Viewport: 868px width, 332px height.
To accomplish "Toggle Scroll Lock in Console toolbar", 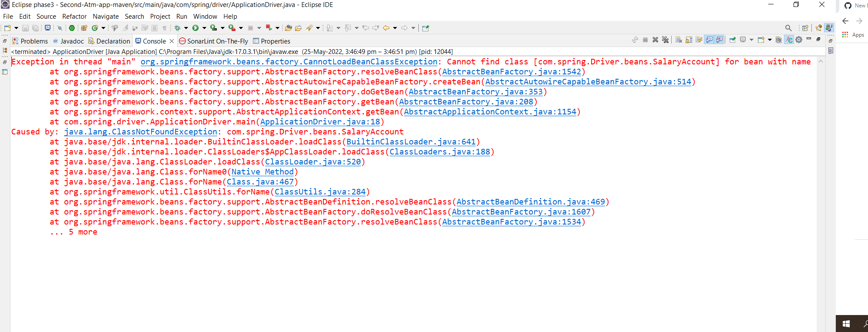I will click(x=689, y=40).
